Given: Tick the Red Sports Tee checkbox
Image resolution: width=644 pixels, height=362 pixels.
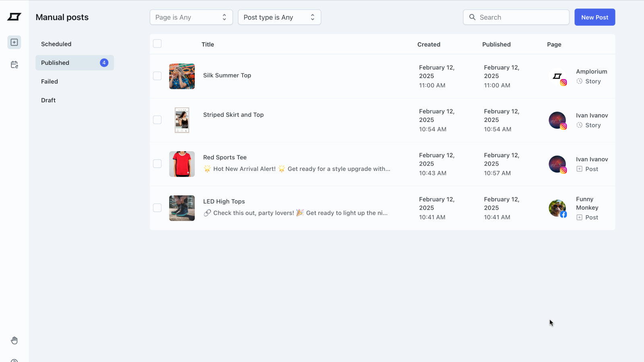Looking at the screenshot, I should click(x=157, y=164).
